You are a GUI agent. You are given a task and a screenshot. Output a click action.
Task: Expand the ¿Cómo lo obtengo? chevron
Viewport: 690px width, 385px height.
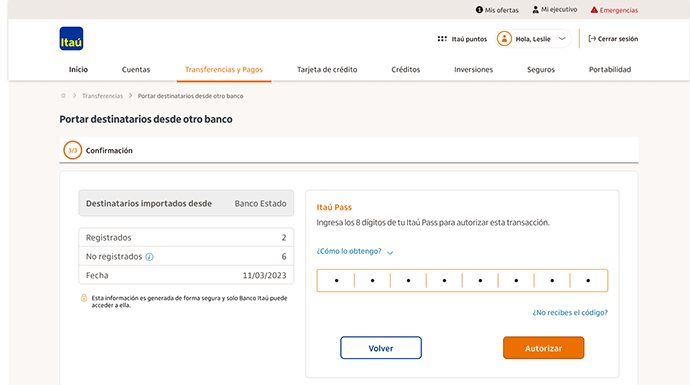click(390, 252)
